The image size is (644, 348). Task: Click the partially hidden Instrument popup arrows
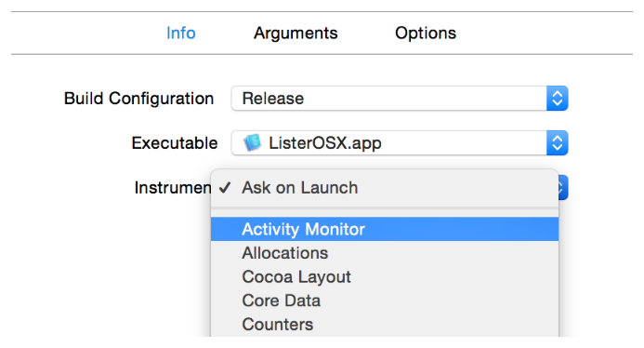[563, 188]
